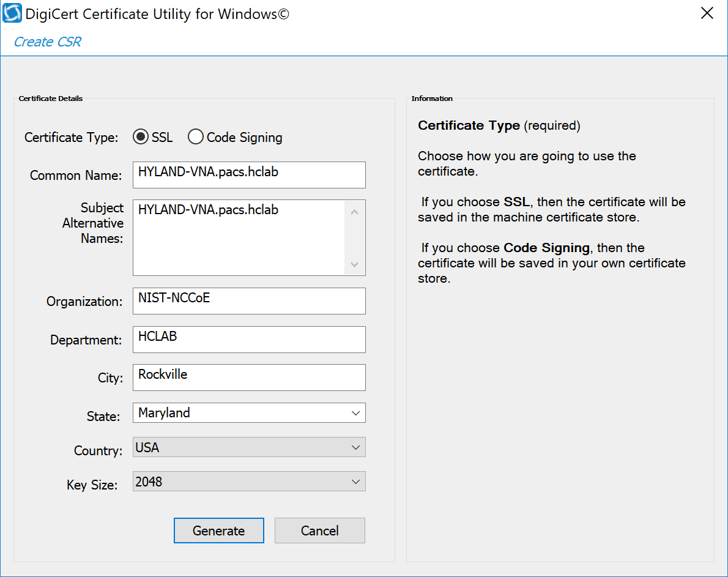Select the Create CSR heading
Image resolution: width=728 pixels, height=577 pixels.
point(46,41)
